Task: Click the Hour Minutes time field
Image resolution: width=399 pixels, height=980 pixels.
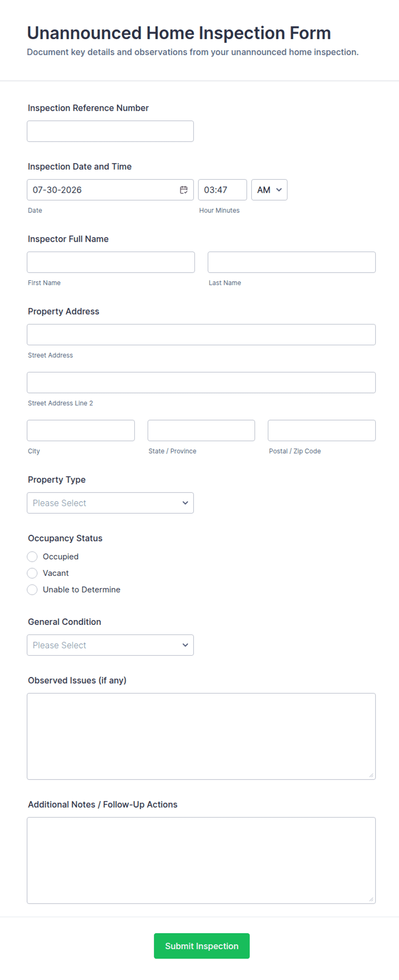Action: pos(223,190)
